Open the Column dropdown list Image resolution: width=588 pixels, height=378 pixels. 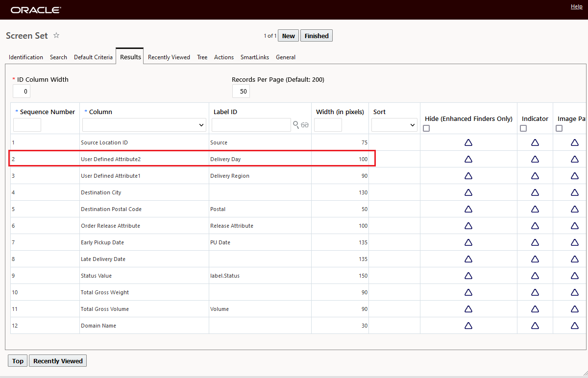click(x=144, y=125)
